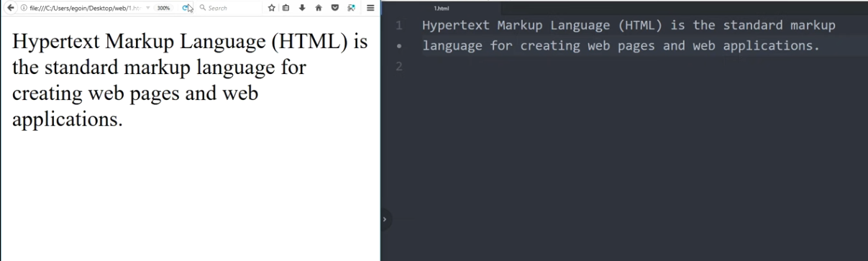Open the Pocket shield icon

pyautogui.click(x=334, y=8)
